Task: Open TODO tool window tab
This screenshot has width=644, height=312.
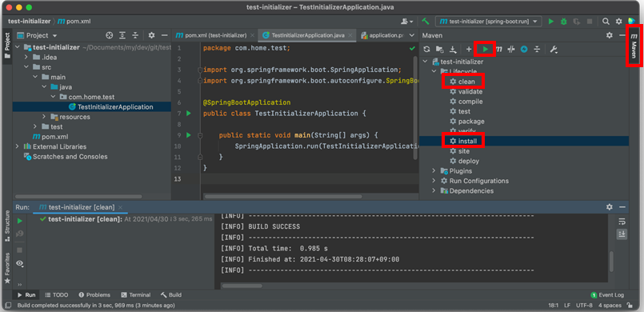Action: [56, 294]
